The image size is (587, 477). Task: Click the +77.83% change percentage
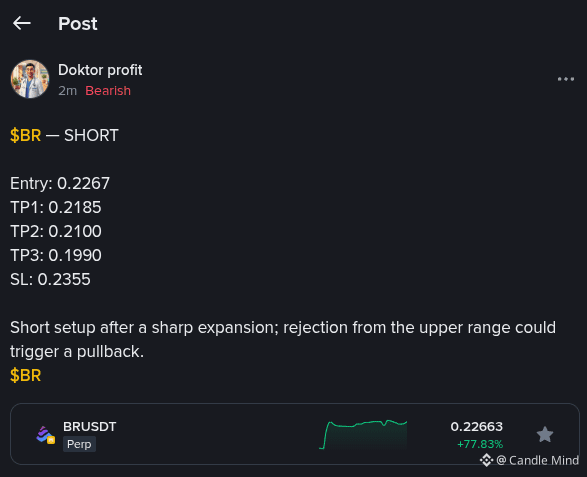coord(480,444)
